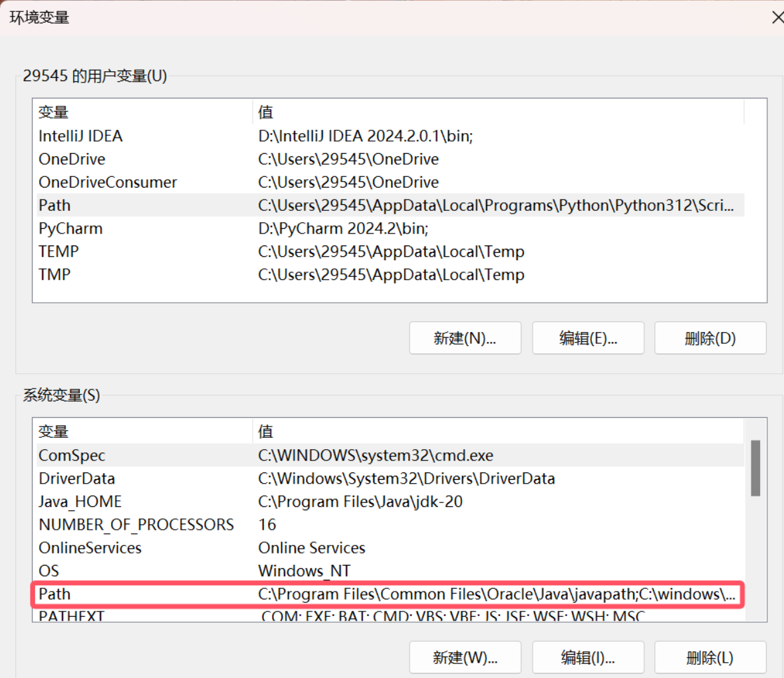784x678 pixels.
Task: Select the NUMBER_OF_PROCESSORS system variable
Action: pyautogui.click(x=136, y=525)
